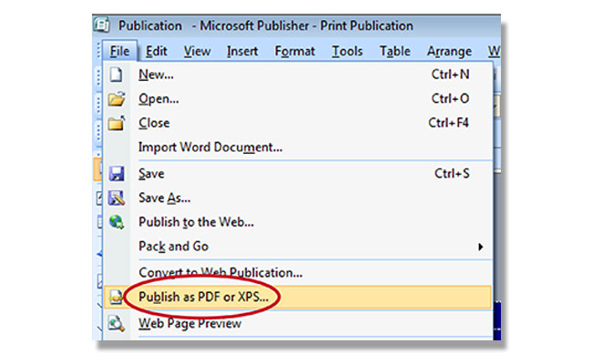
Task: Click the Close folder icon
Action: (x=117, y=123)
